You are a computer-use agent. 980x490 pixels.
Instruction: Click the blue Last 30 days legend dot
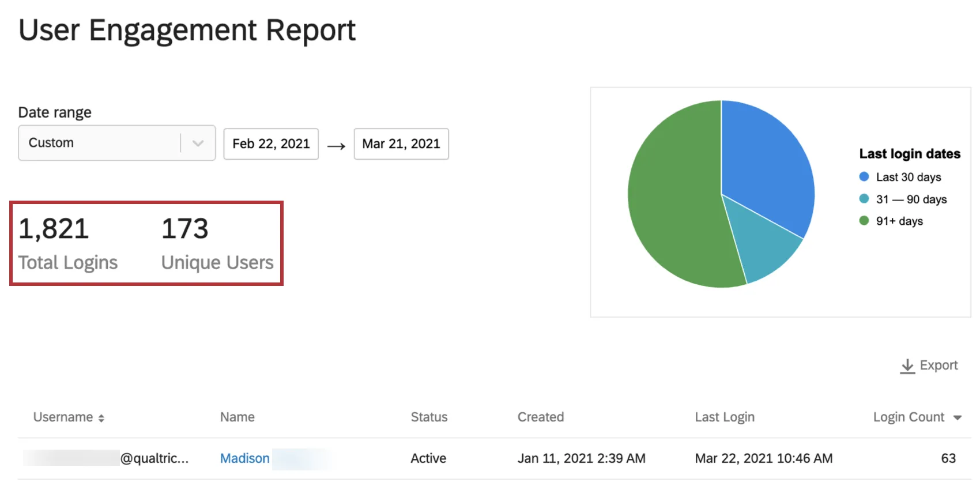pos(864,177)
